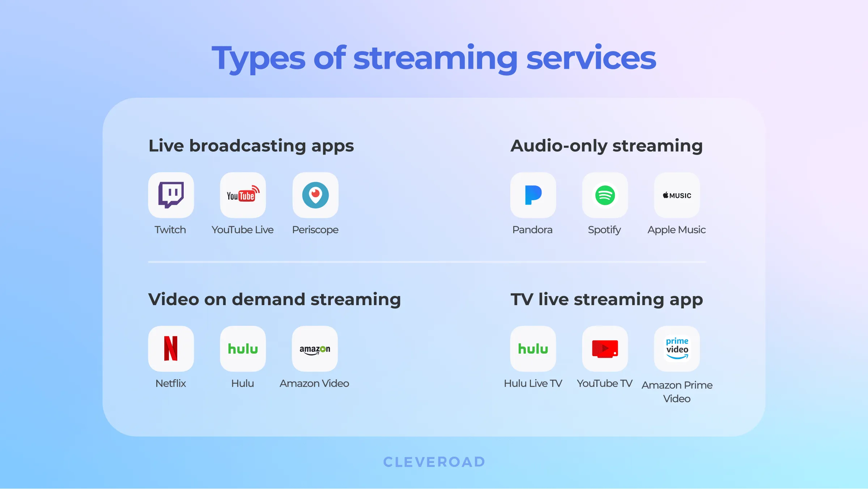Click the rounded card container background
This screenshot has width=868, height=489.
(x=434, y=265)
